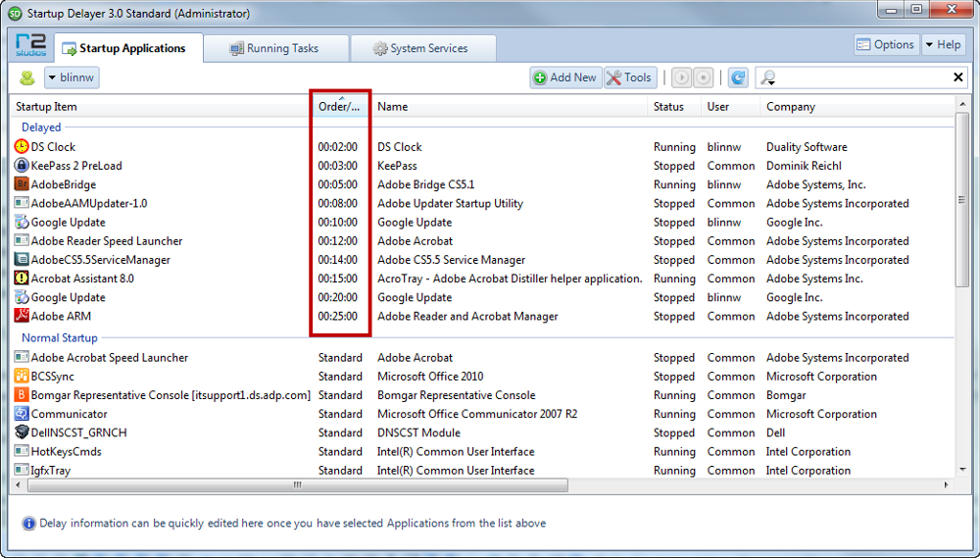Open the Options dialog
980x558 pixels.
(886, 44)
